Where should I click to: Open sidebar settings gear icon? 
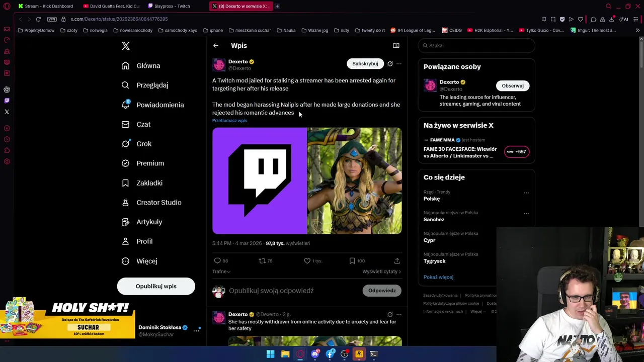[7, 161]
